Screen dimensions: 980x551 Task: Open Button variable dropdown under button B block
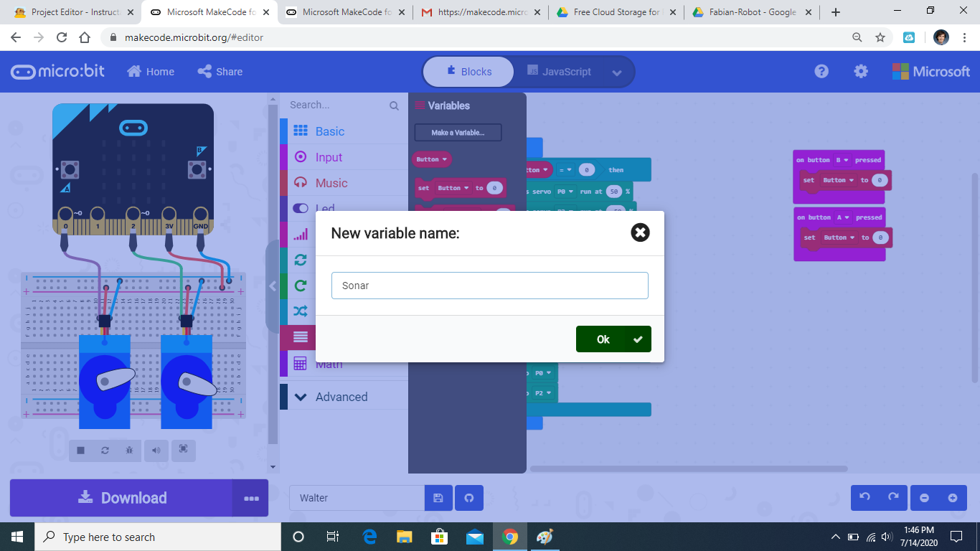[x=838, y=180]
